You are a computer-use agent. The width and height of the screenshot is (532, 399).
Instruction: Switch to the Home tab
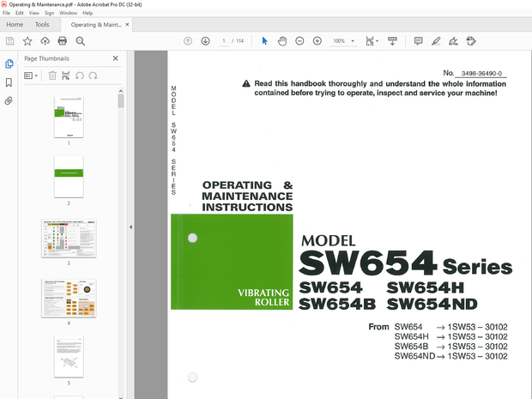(x=15, y=24)
